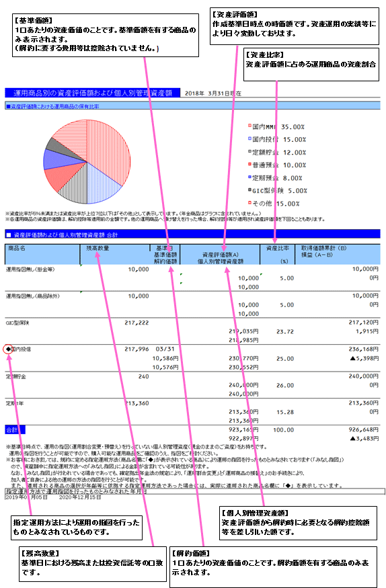Click the asset ratio 23.72

[285, 332]
